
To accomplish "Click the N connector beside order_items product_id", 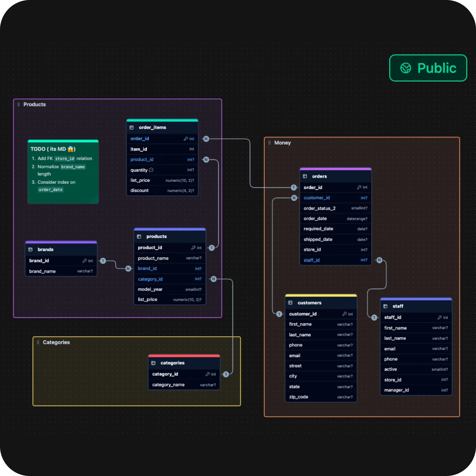I will [x=206, y=160].
